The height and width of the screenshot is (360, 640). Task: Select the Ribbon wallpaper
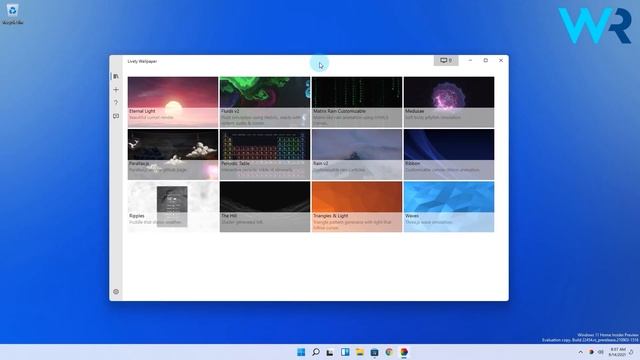449,154
